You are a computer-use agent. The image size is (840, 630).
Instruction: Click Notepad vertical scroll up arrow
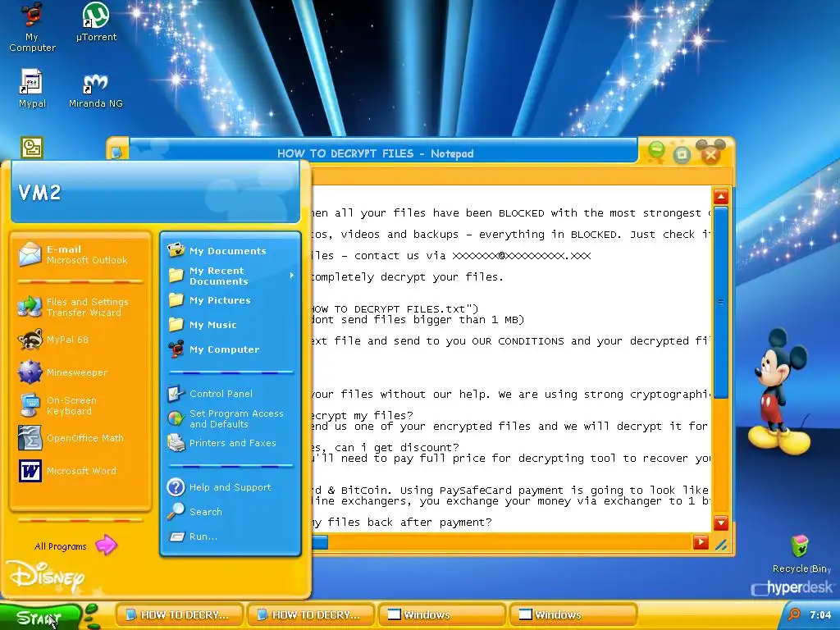721,197
